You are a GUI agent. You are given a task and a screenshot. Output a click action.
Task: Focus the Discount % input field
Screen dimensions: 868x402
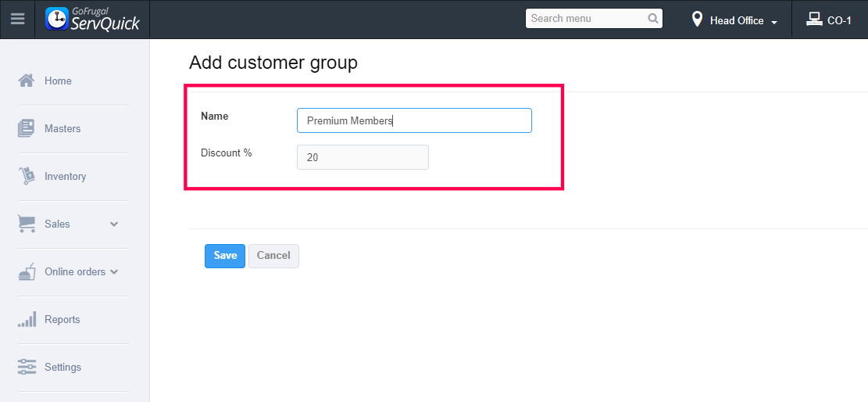363,157
